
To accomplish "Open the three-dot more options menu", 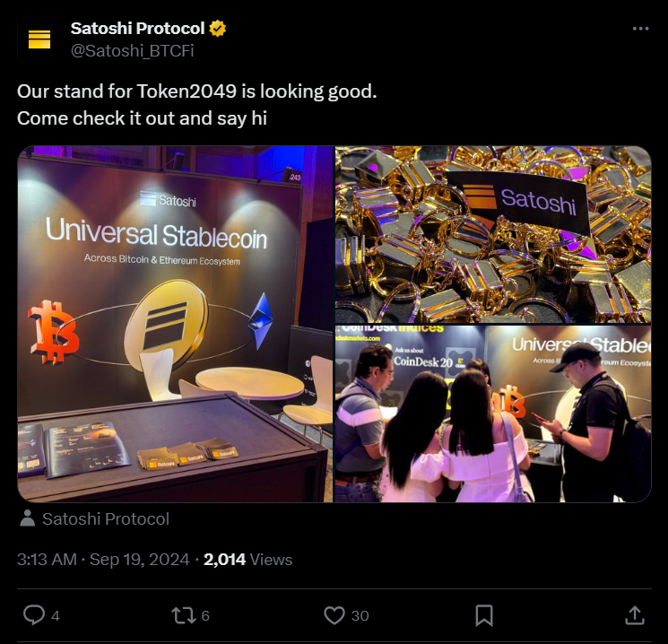I will coord(640,29).
